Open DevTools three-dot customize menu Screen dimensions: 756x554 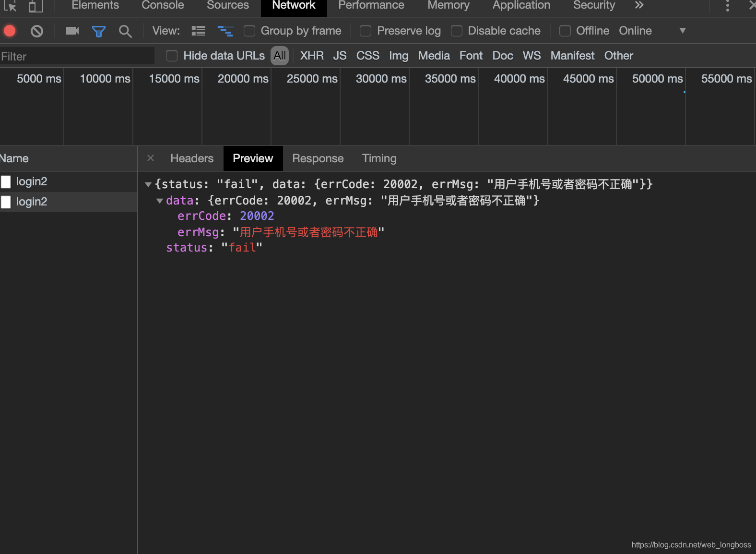pos(728,5)
